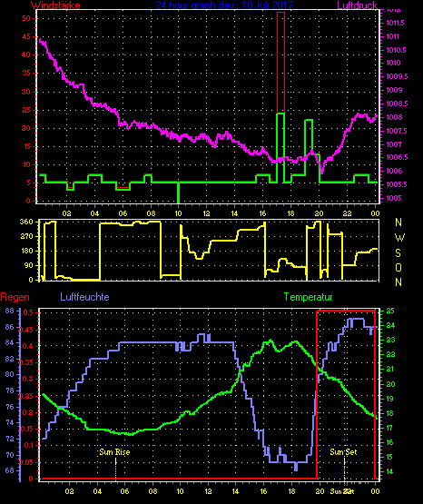This screenshot has width=423, height=504.
Task: Click the red 15 wind speed axis value
Action: [26, 146]
